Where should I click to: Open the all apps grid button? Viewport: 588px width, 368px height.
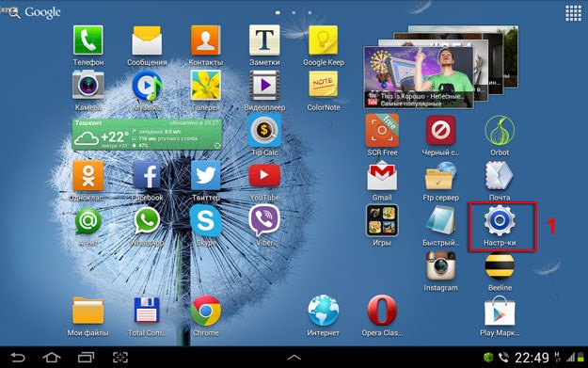point(573,13)
